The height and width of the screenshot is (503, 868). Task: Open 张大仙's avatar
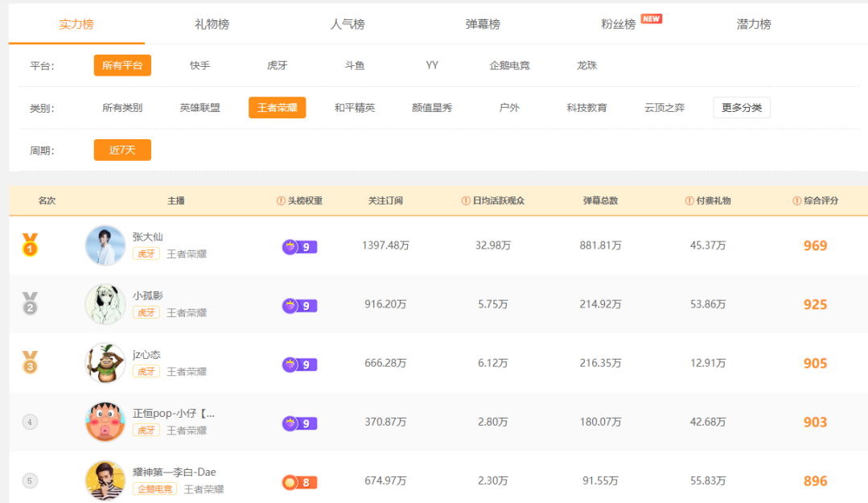(105, 245)
